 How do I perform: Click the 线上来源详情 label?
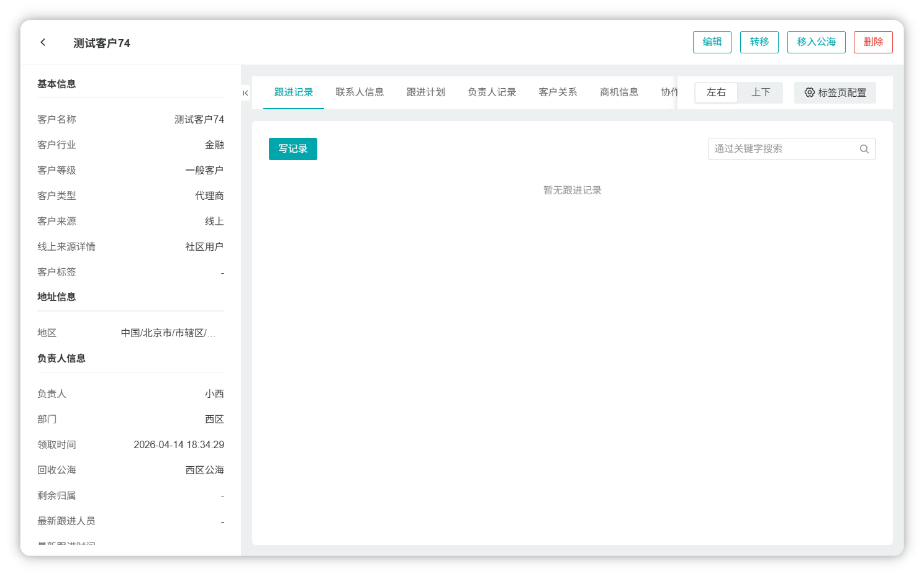pyautogui.click(x=66, y=246)
